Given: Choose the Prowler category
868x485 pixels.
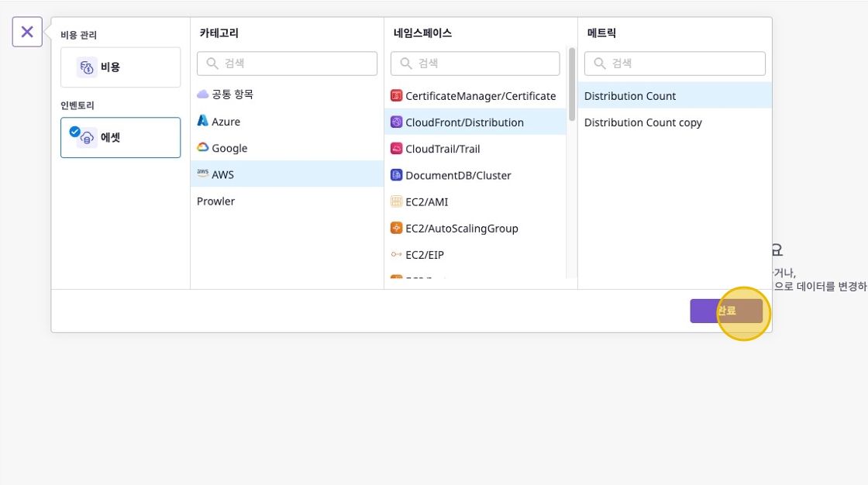Looking at the screenshot, I should click(215, 201).
